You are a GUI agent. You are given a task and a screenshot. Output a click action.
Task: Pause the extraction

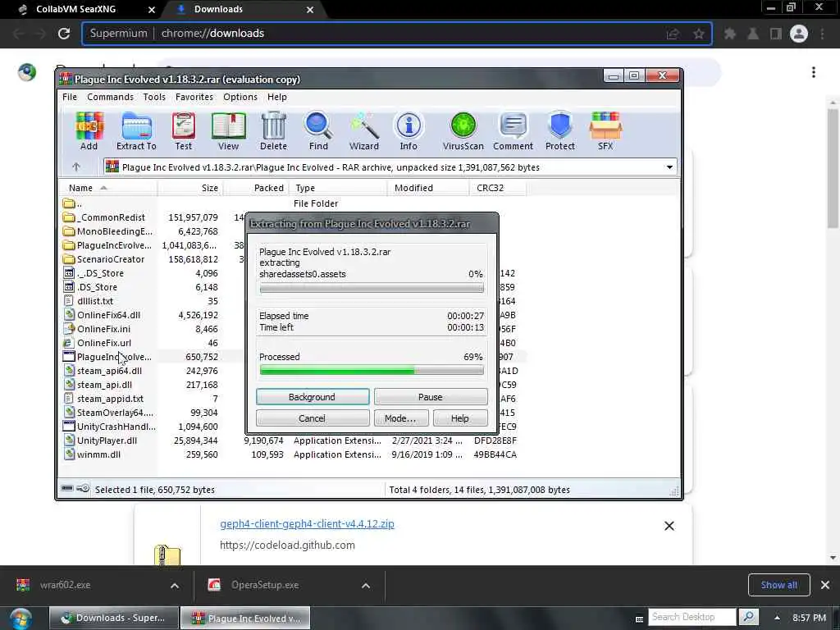coord(431,397)
